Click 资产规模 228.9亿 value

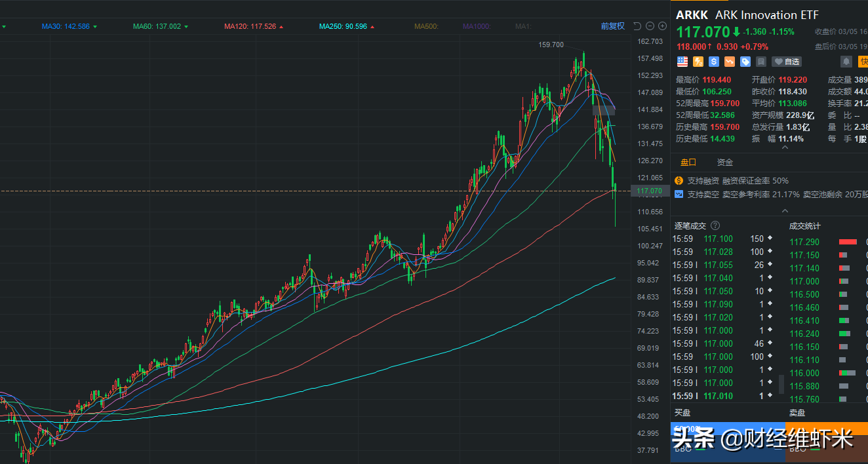click(800, 115)
